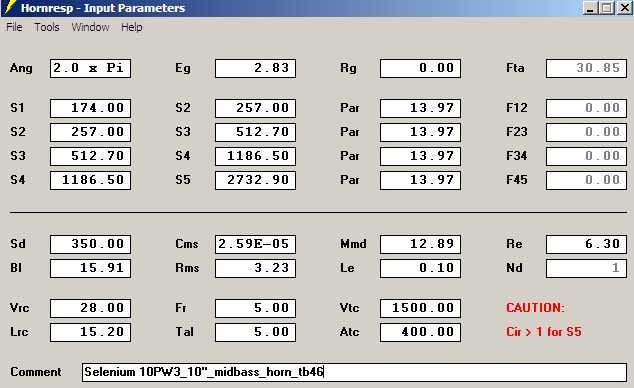634x388 pixels.
Task: Click the Lrc field 15.20
Action: (91, 333)
